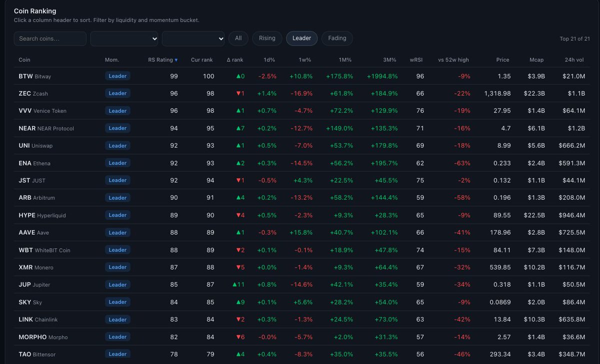This screenshot has width=600, height=364.
Task: Toggle the Leader filter pill above the table
Action: coord(301,38)
